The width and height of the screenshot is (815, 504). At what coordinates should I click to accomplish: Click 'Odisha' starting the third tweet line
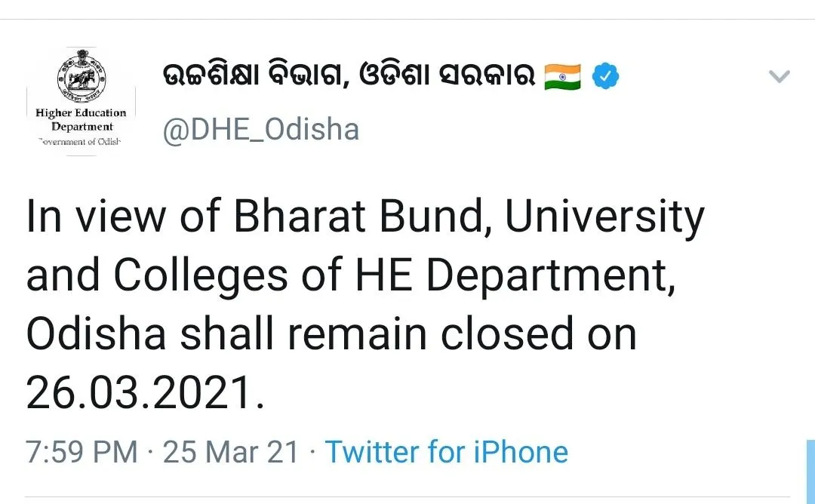96,333
